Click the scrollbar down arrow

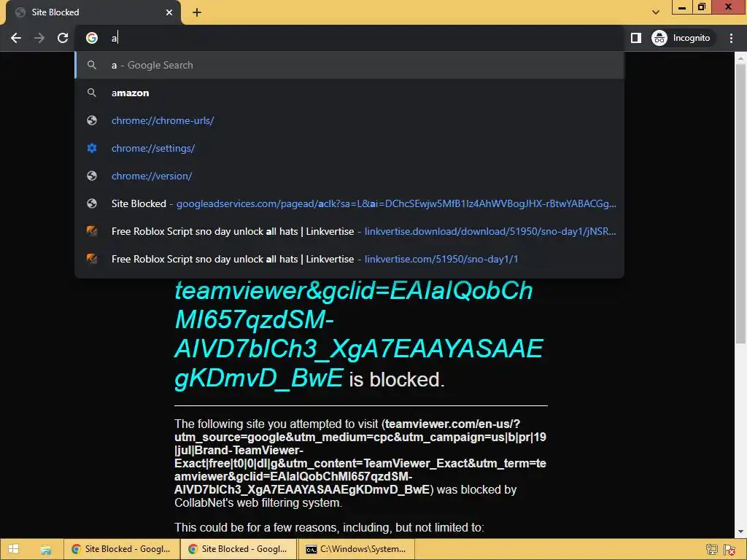(740, 532)
